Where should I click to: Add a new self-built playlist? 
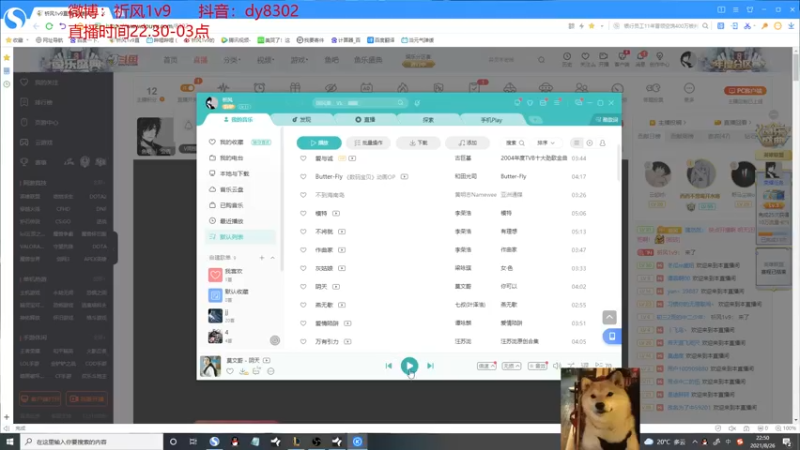click(262, 258)
